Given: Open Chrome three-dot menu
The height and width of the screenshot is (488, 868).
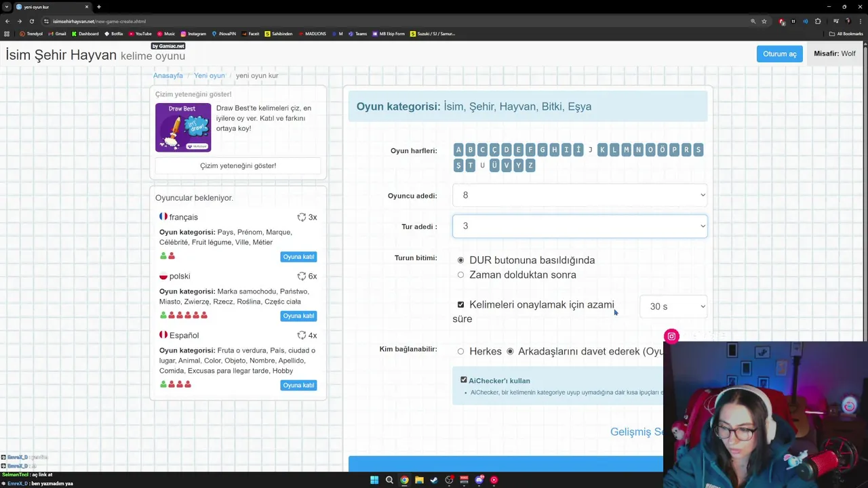Looking at the screenshot, I should click(x=860, y=21).
